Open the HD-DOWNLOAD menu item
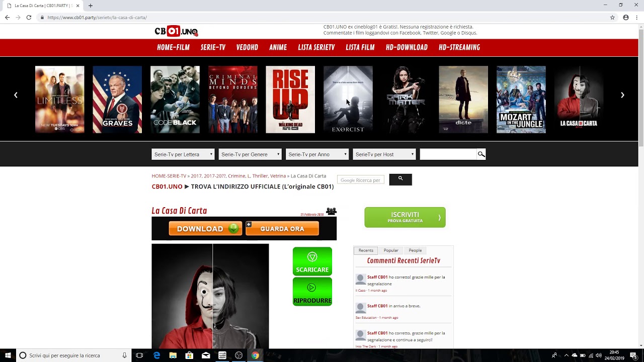The height and width of the screenshot is (362, 644). tap(407, 47)
